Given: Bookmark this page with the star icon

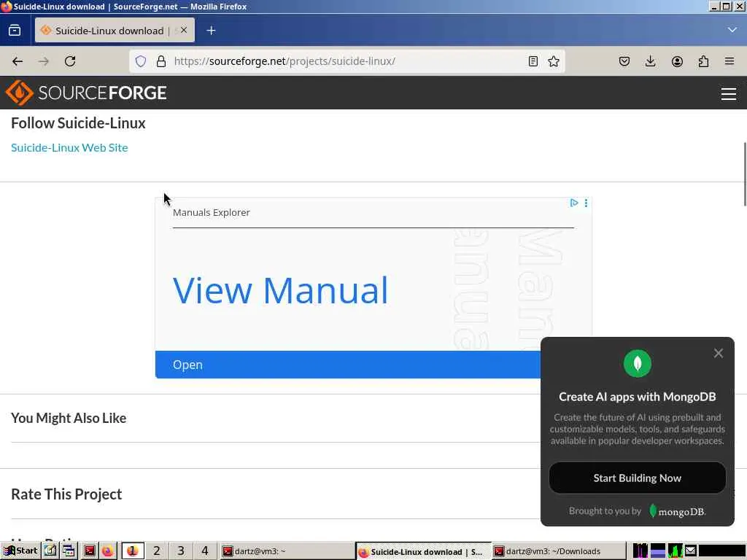Looking at the screenshot, I should pos(554,61).
